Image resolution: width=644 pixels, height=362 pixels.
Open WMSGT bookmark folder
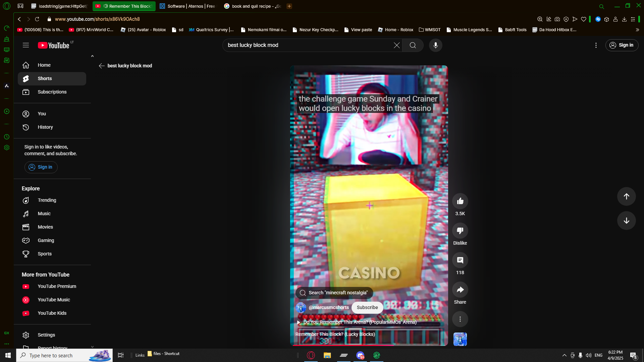tap(430, 30)
